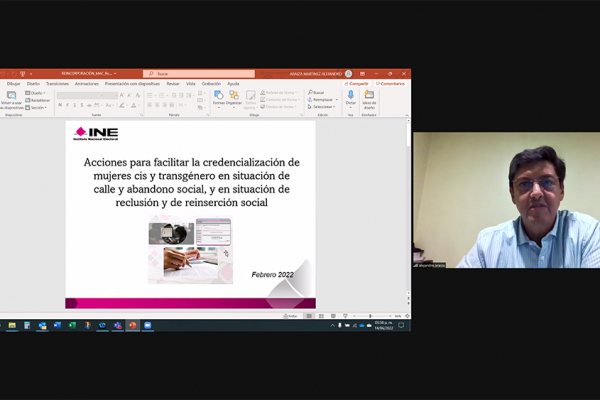Viewport: 600px width, 400px height.
Task: Open Zoom app from taskbar
Action: (148, 325)
